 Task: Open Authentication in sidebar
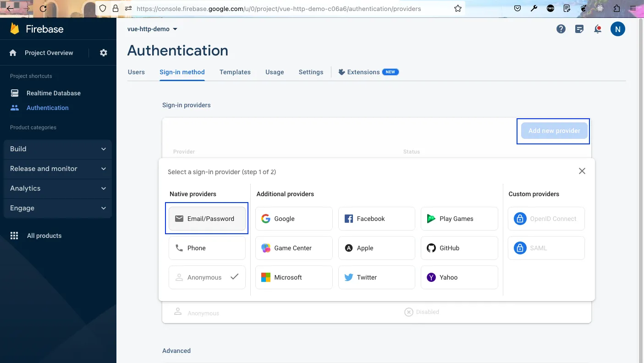coord(48,108)
